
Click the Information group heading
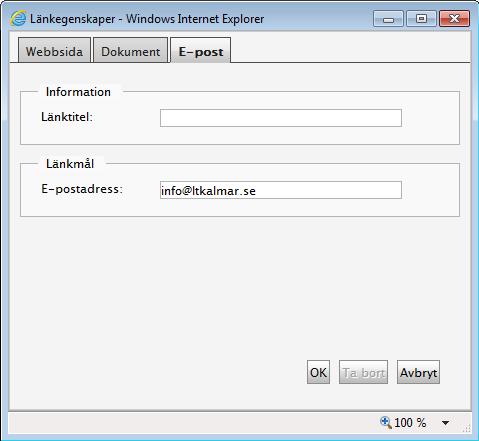pyautogui.click(x=78, y=92)
